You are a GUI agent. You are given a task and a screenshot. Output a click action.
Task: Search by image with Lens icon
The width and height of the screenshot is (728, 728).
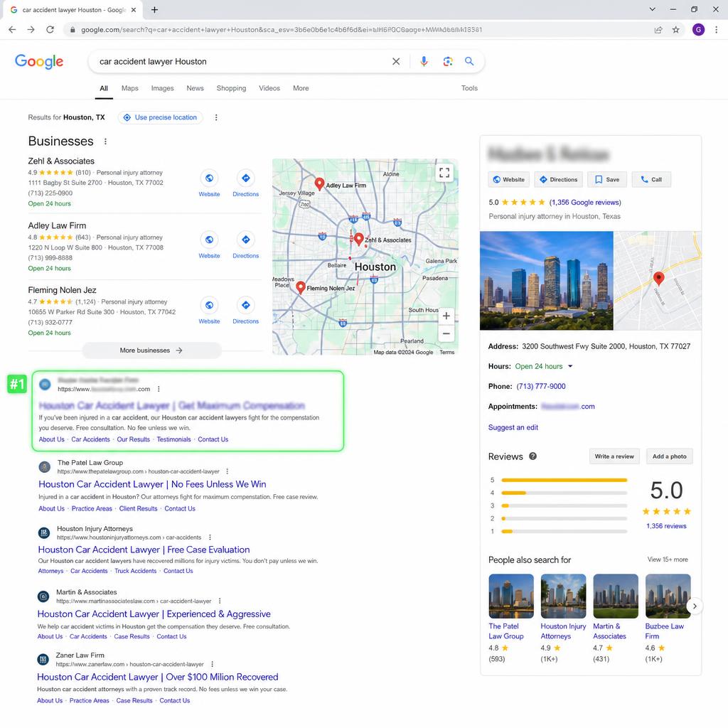(x=448, y=61)
